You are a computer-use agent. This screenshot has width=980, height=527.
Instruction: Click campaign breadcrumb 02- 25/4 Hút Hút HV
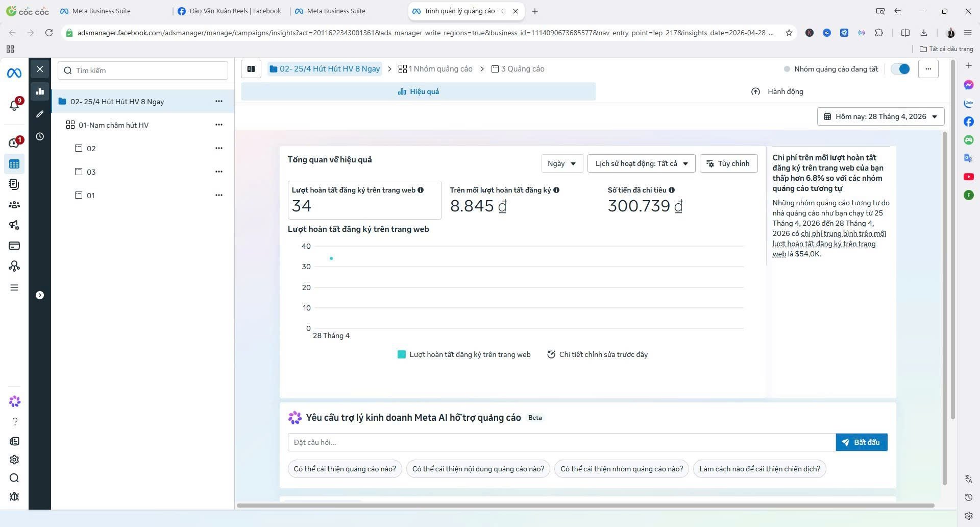[x=325, y=69]
